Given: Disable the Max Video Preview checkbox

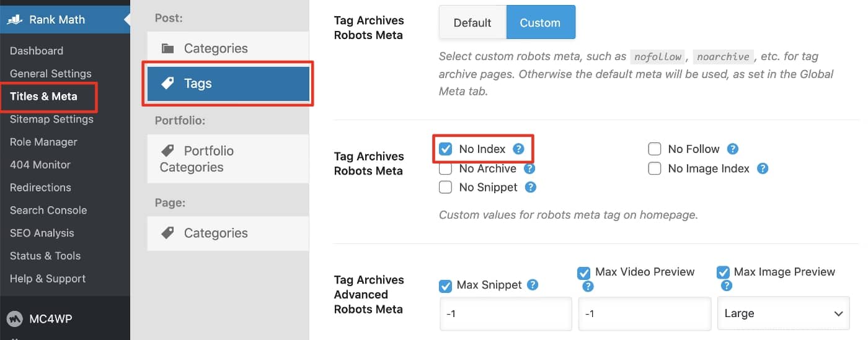Looking at the screenshot, I should (583, 272).
